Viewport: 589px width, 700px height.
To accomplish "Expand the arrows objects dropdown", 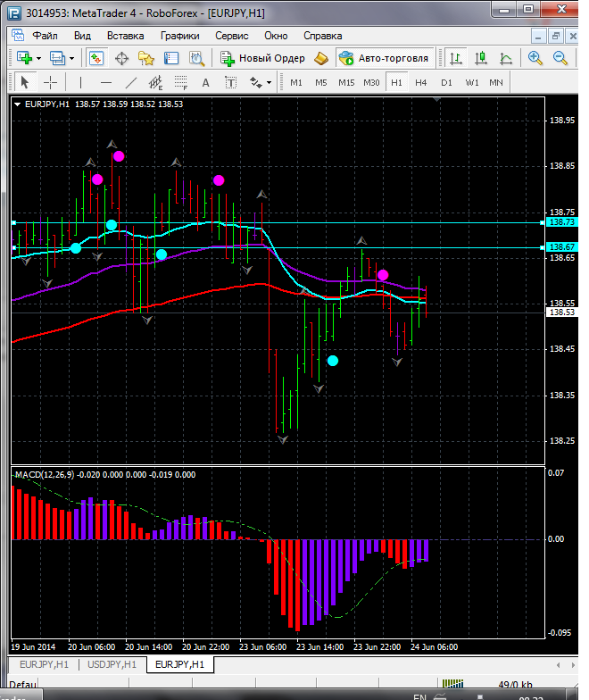I will pyautogui.click(x=269, y=82).
